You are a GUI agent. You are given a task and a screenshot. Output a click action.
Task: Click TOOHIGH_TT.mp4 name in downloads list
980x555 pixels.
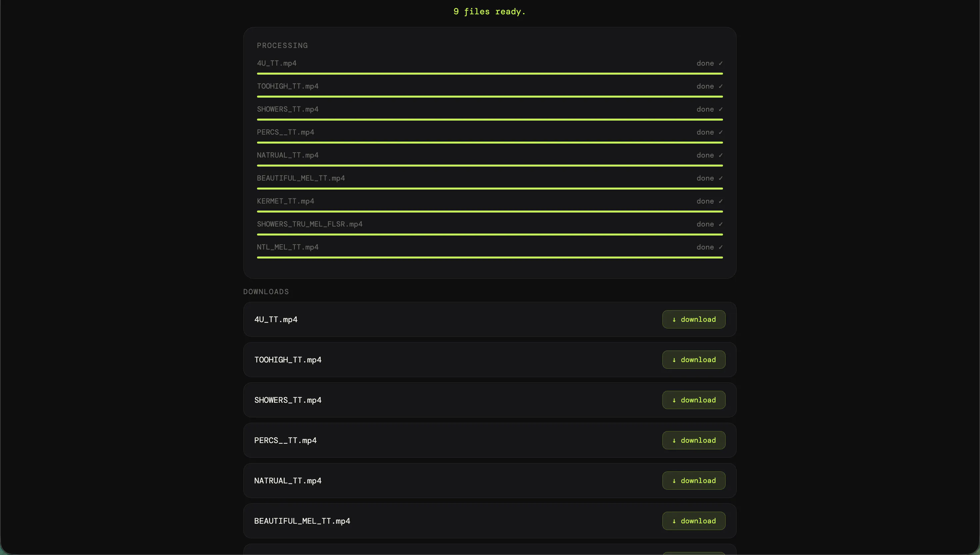(288, 360)
